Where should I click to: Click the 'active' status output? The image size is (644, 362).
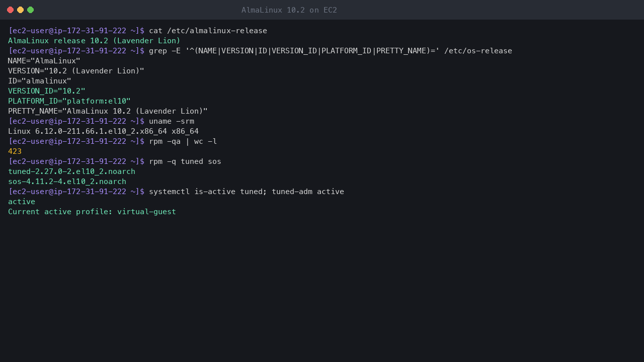click(22, 202)
